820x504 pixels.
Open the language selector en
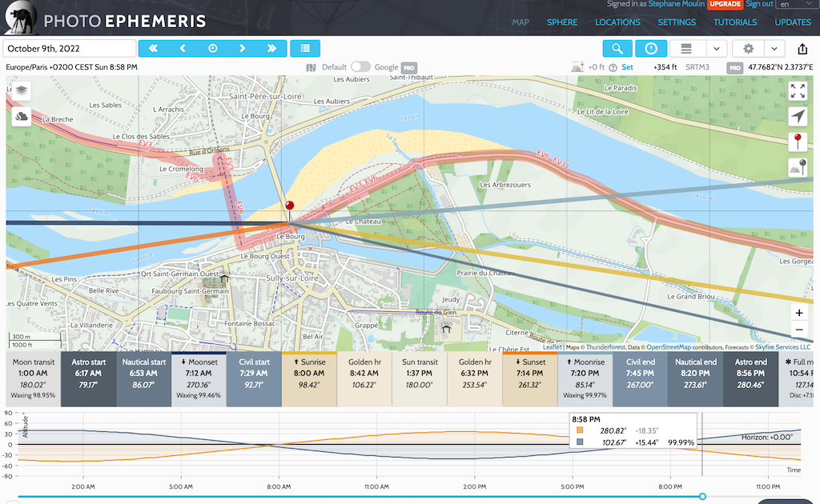click(x=794, y=4)
